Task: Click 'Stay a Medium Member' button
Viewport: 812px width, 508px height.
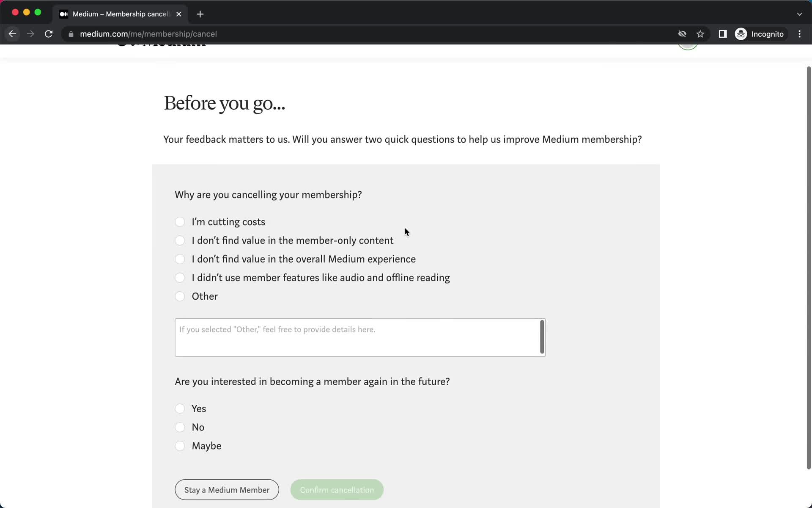Action: 227,490
